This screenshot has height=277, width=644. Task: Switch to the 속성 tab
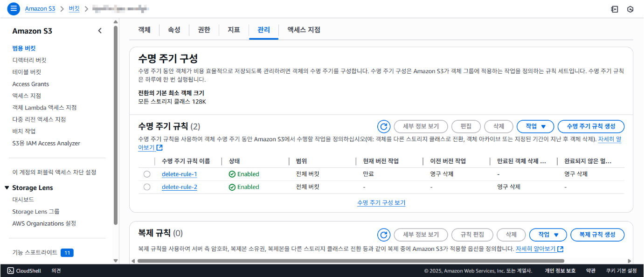coord(174,30)
